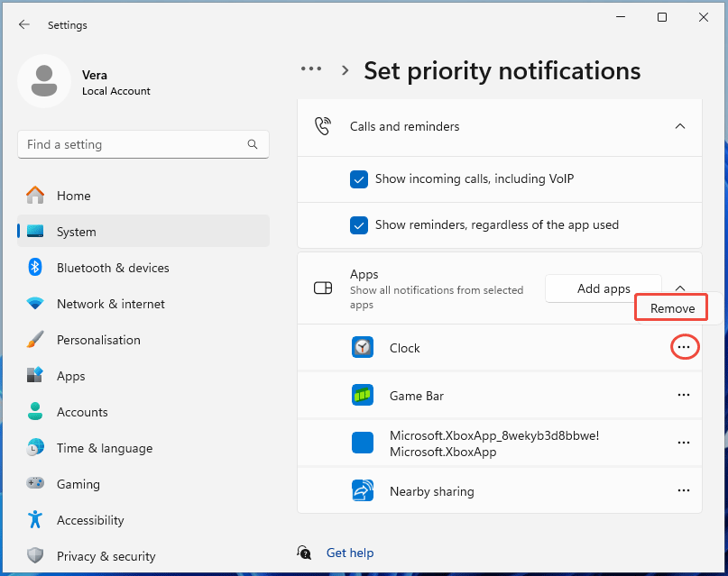Open the Game Bar ellipsis menu

684,395
